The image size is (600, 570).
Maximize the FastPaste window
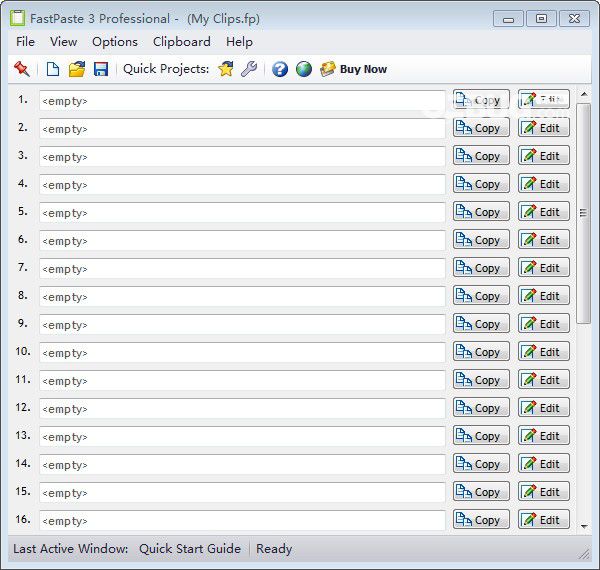(541, 19)
